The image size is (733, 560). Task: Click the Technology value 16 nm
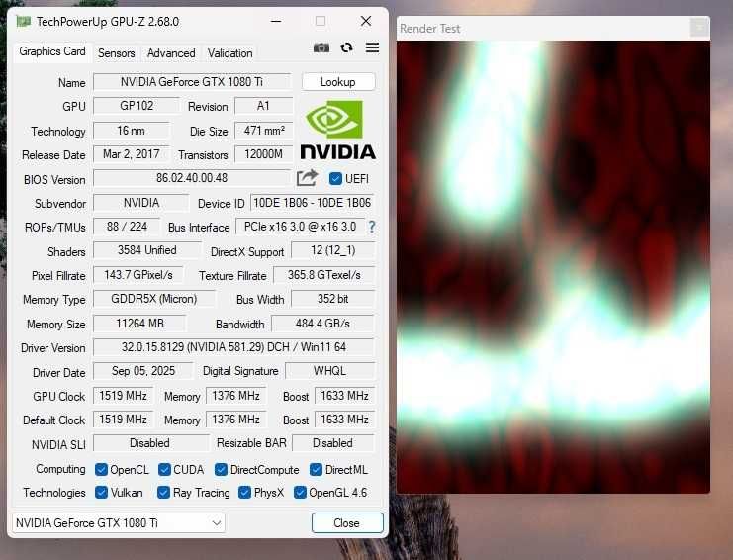pyautogui.click(x=132, y=131)
